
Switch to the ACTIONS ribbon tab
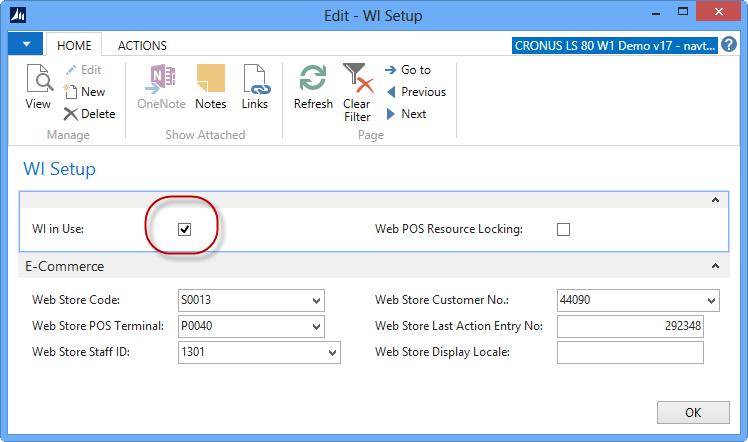click(x=142, y=45)
